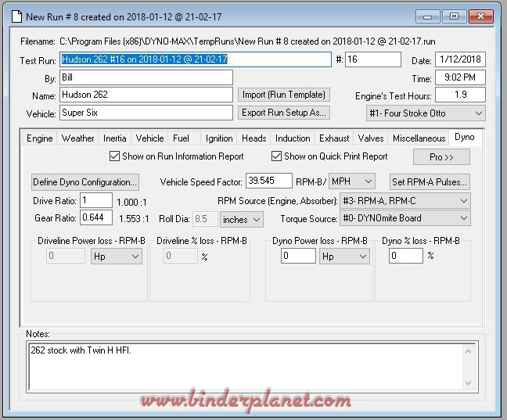This screenshot has height=420, width=507.
Task: Switch to the Inertia tab
Action: [115, 138]
